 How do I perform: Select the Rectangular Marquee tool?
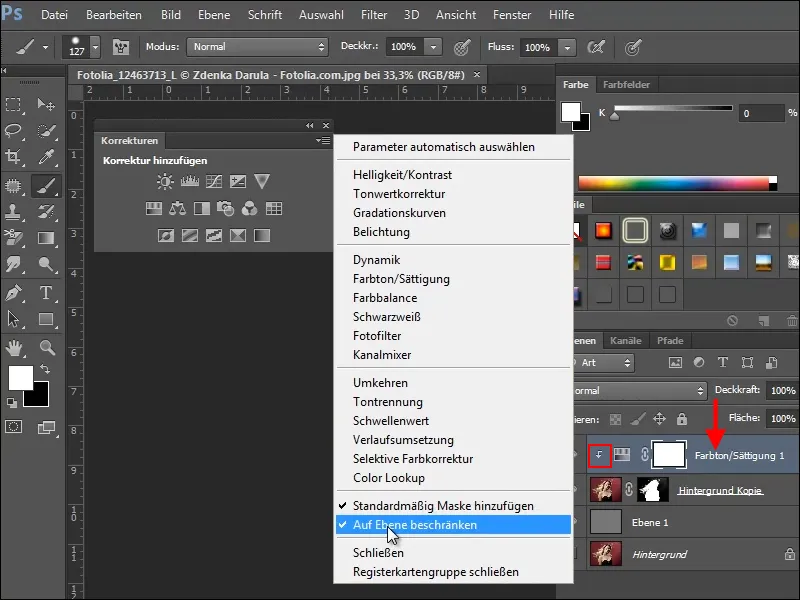coord(13,104)
